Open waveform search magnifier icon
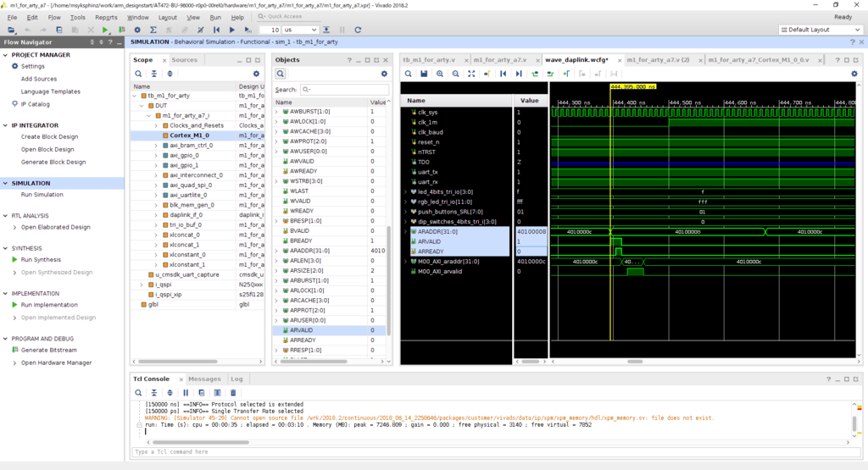 coord(408,74)
